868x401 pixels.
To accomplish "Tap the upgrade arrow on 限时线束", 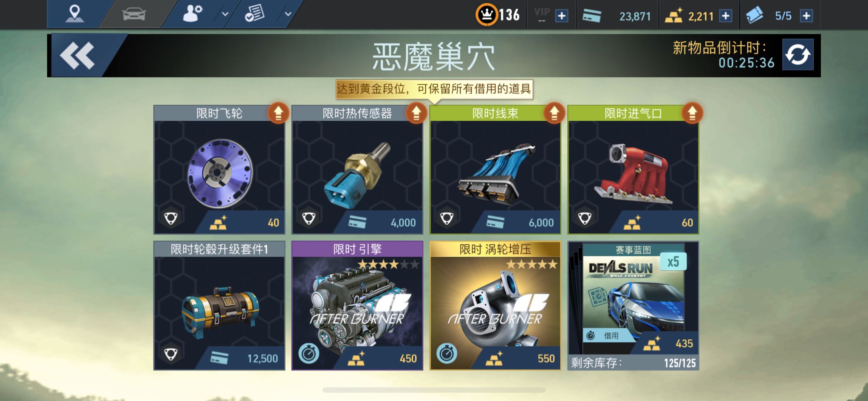I will coord(554,113).
